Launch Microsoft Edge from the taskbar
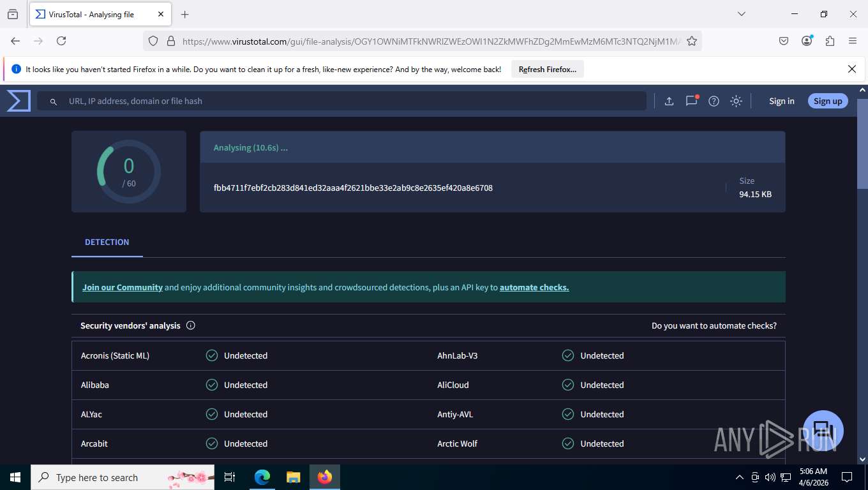868x490 pixels. coord(262,477)
